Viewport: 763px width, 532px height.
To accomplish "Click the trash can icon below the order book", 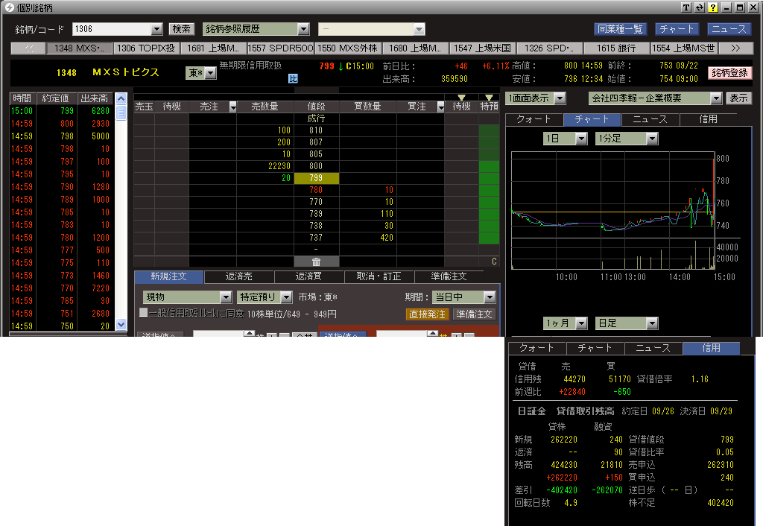I will pyautogui.click(x=316, y=262).
